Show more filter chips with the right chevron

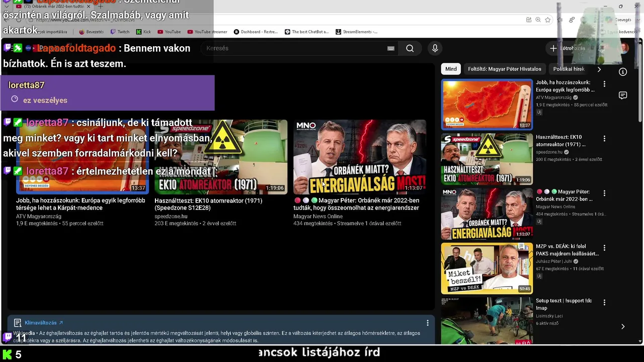point(599,69)
